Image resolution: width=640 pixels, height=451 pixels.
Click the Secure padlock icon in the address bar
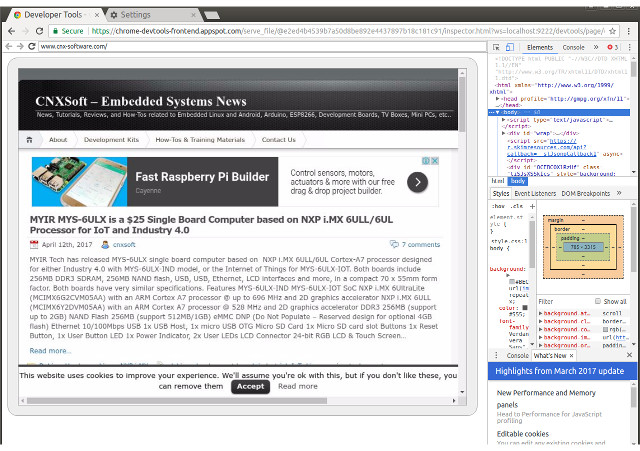55,31
